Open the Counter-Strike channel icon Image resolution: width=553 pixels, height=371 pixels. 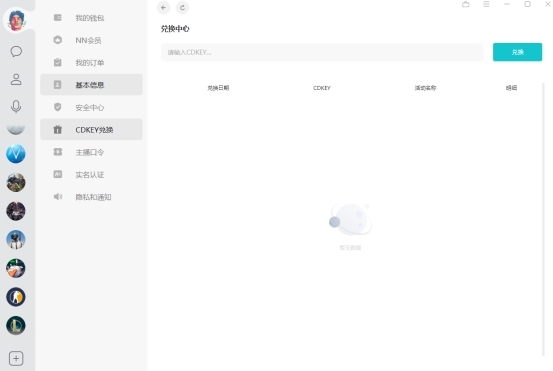click(x=16, y=297)
